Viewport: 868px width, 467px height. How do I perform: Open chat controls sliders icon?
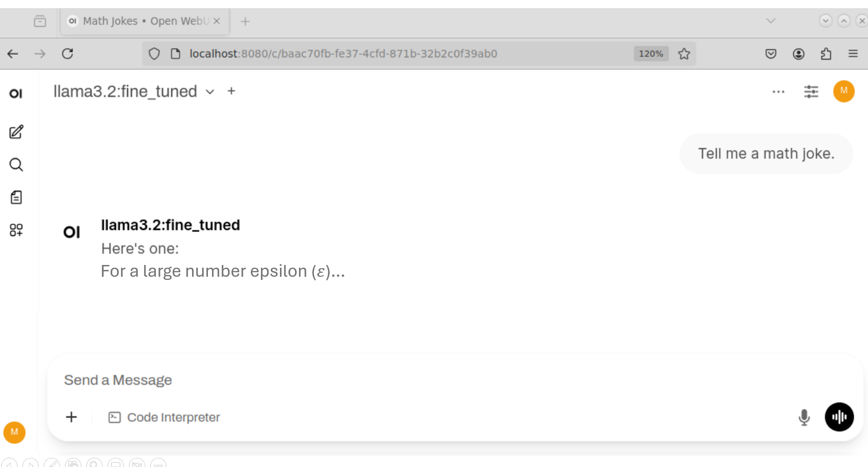coord(811,91)
